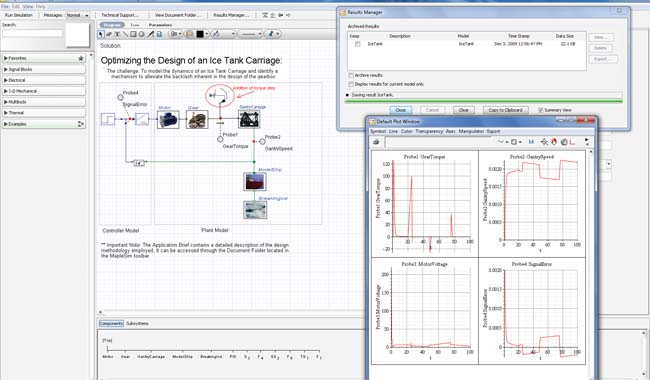Click the GantryCarriage component block
650x380 pixels.
pos(250,119)
